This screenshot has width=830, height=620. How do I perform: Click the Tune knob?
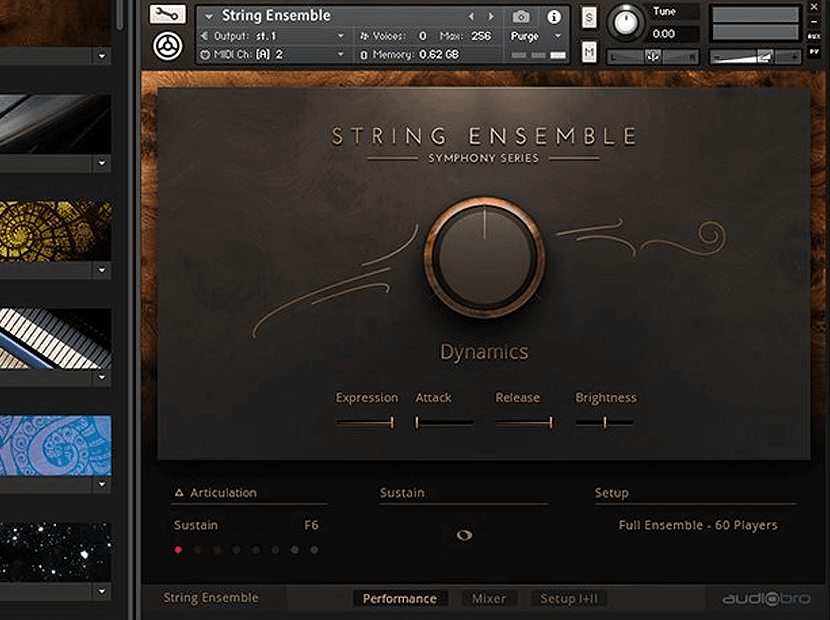tap(626, 22)
